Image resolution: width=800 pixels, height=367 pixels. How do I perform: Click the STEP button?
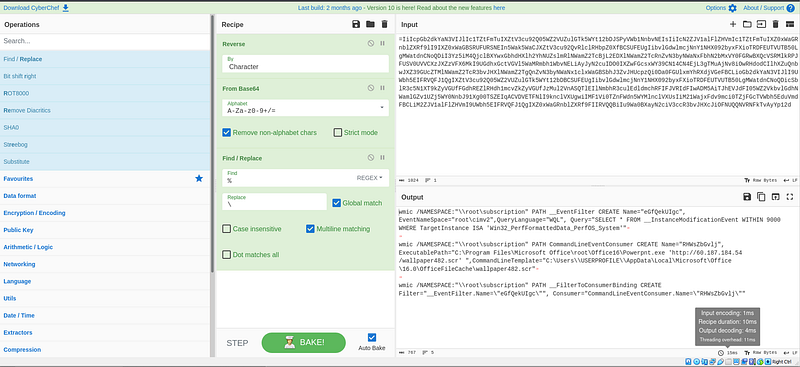pos(237,343)
